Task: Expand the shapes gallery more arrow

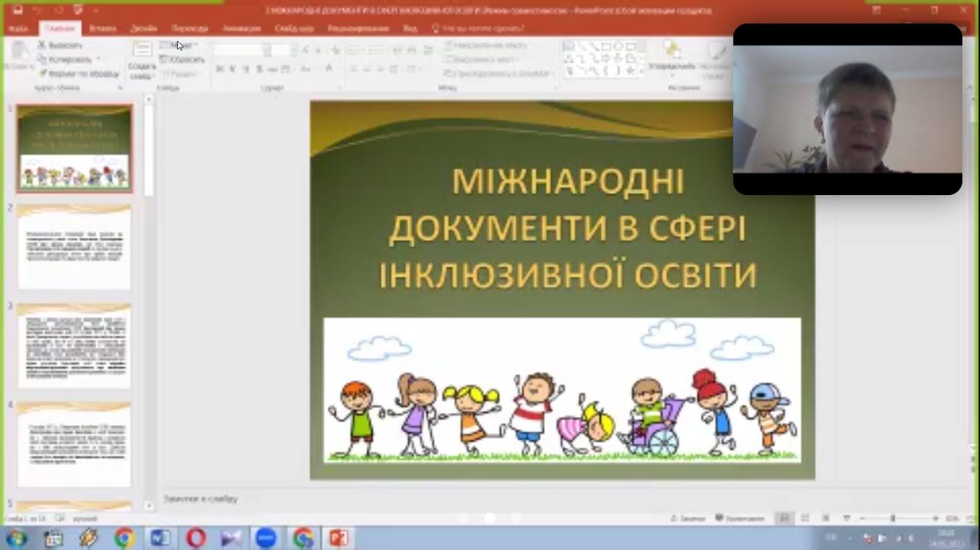Action: pyautogui.click(x=642, y=71)
